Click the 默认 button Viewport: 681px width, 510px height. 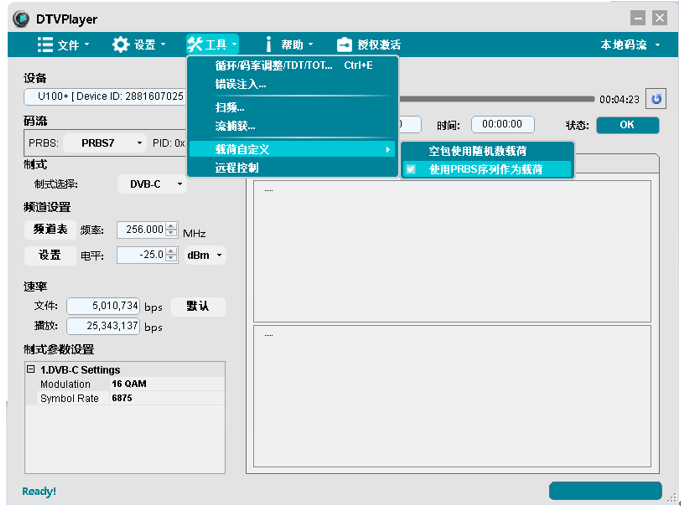pos(198,306)
